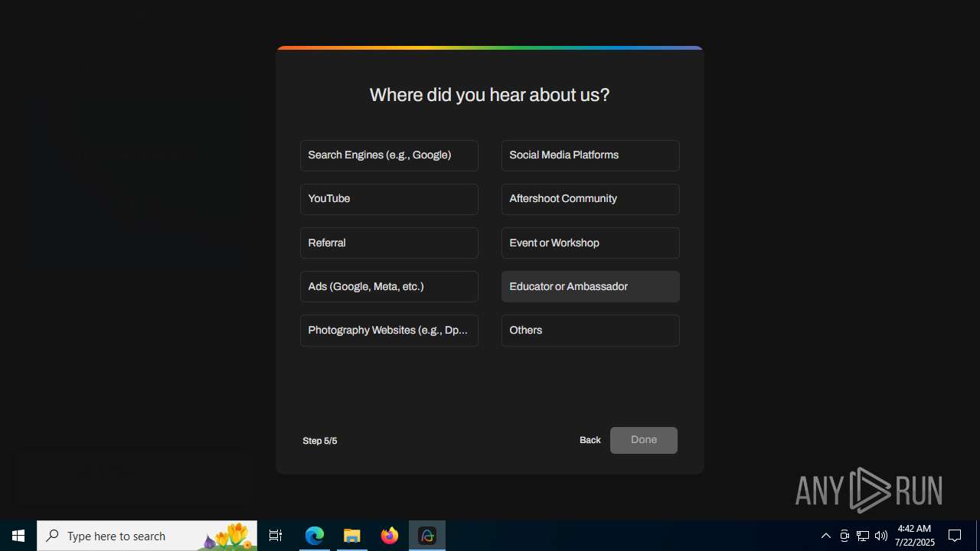Choose Educator or Ambassador option
Image resolution: width=980 pixels, height=551 pixels.
point(590,286)
